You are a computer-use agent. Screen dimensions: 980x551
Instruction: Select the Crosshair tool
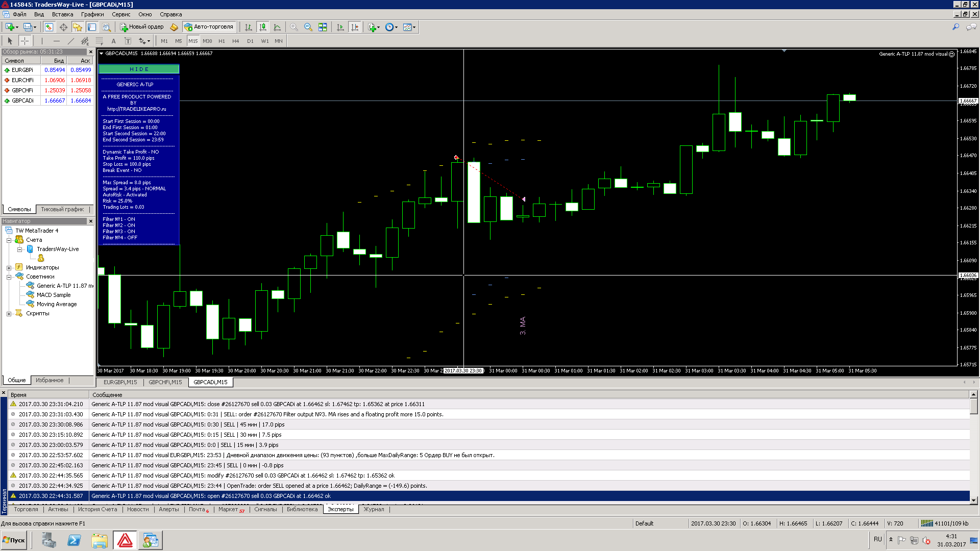click(24, 41)
